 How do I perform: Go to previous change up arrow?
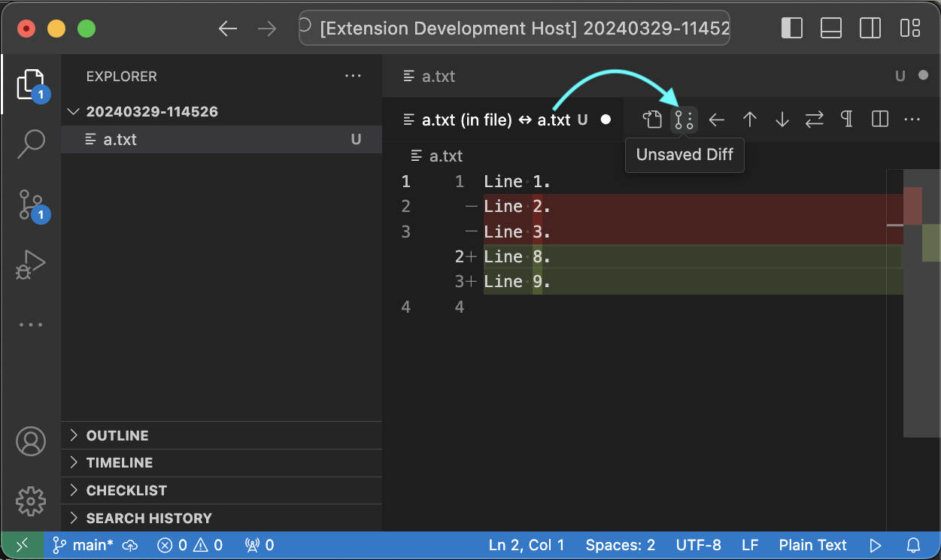tap(749, 120)
